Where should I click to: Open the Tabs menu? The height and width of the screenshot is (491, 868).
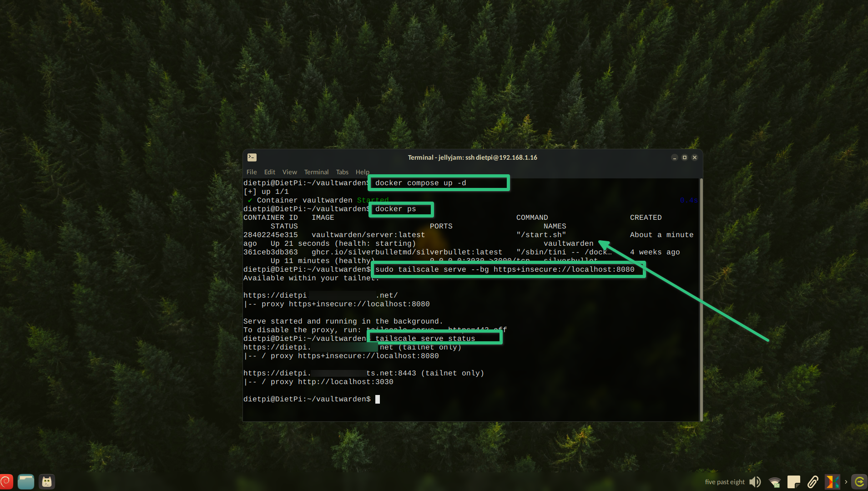click(x=342, y=172)
